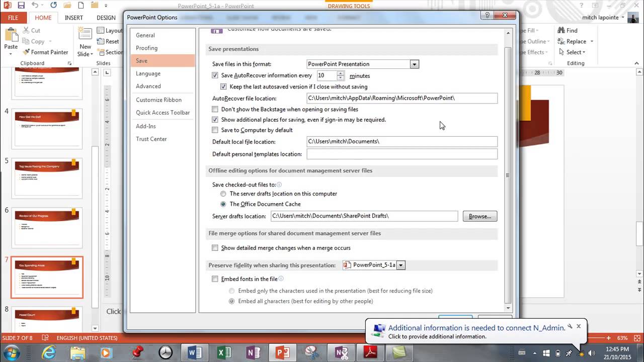The image size is (644, 362).
Task: Select Quick Access Toolbar category
Action: pyautogui.click(x=163, y=113)
